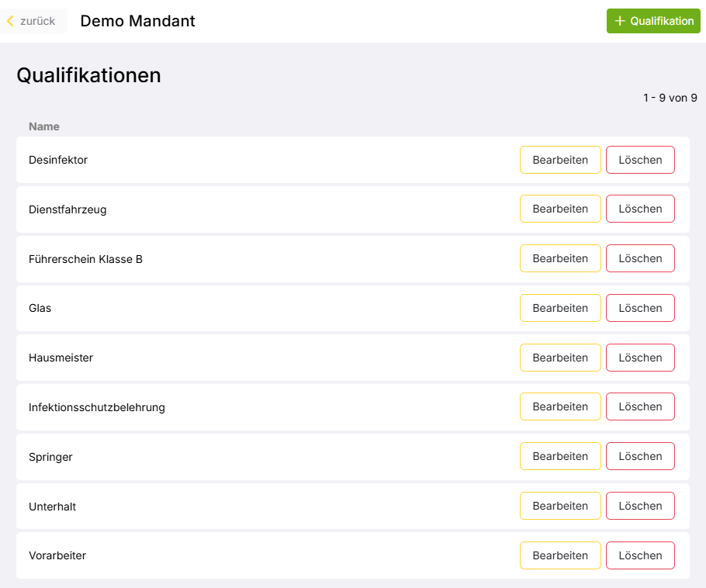Delete Führerschein Klasse B entry
Viewport: 706px width, 588px height.
click(x=640, y=258)
